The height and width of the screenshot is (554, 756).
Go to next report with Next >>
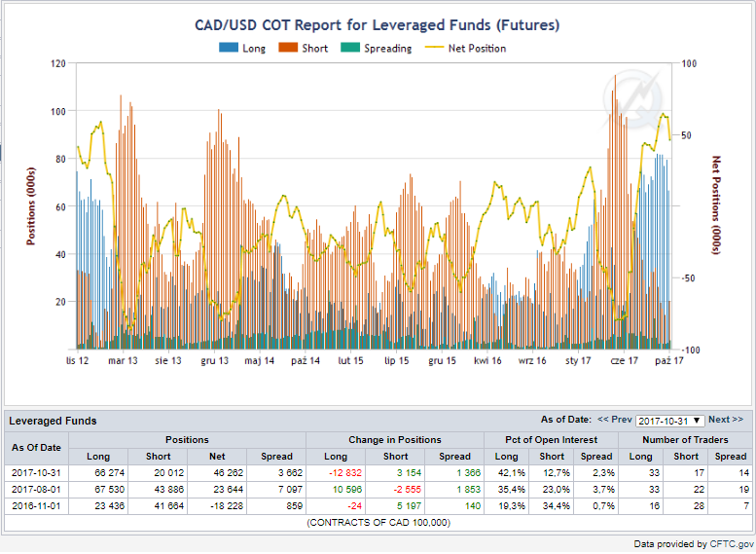tap(726, 420)
